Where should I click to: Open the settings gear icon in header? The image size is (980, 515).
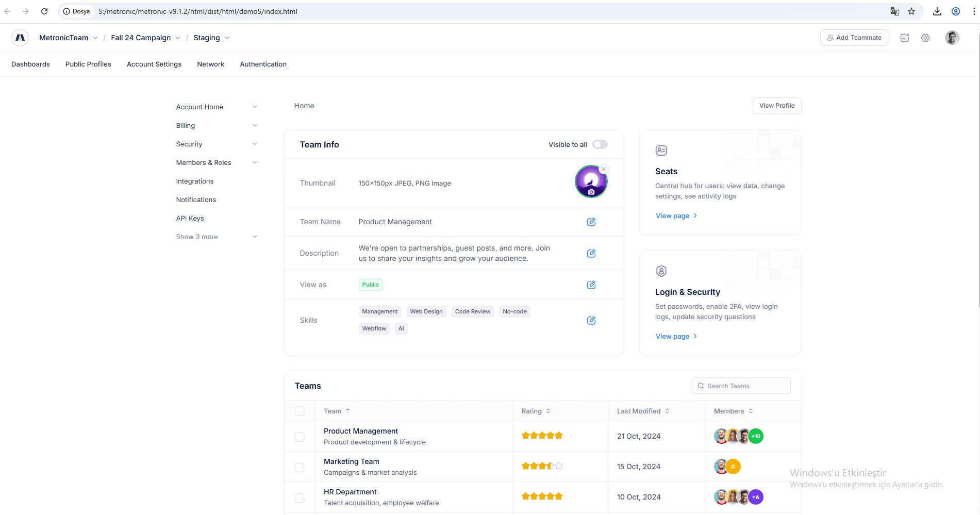pyautogui.click(x=925, y=38)
